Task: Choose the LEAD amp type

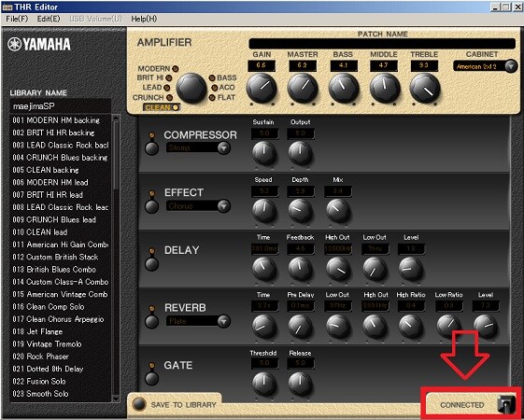Action: [166, 88]
